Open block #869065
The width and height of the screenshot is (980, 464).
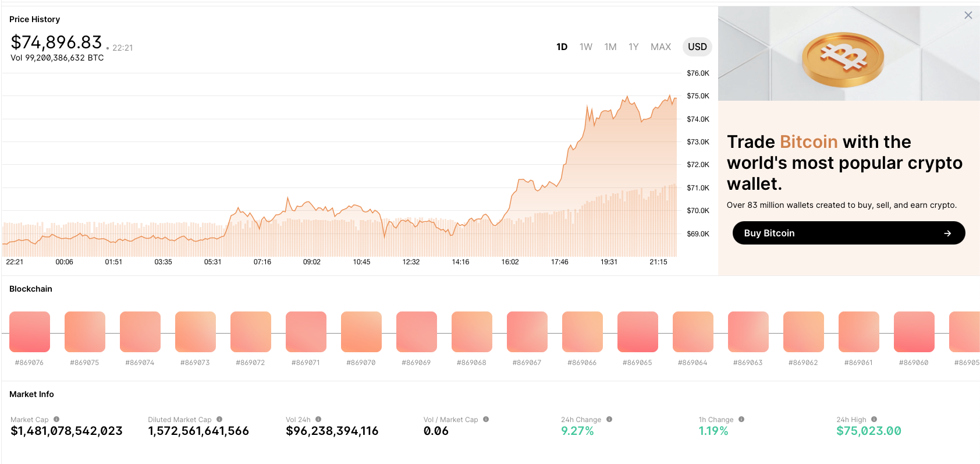[x=638, y=332]
